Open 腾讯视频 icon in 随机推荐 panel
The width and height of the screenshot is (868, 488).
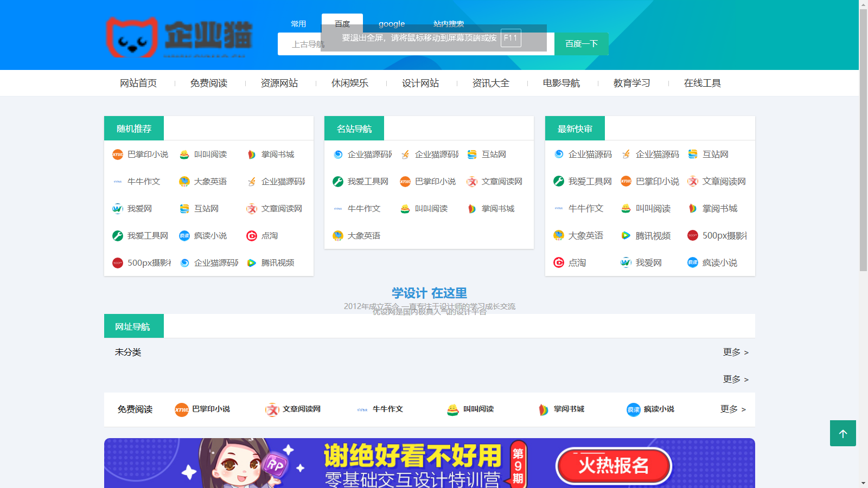252,263
